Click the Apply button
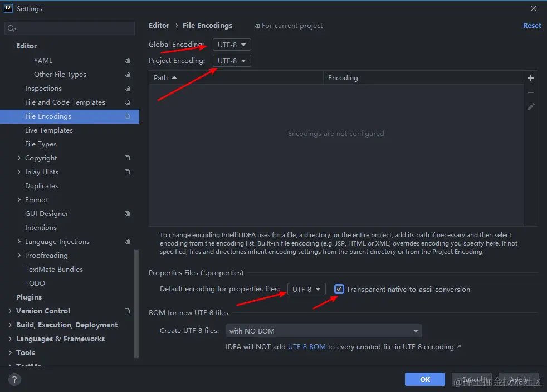This screenshot has height=392, width=547. (x=519, y=379)
